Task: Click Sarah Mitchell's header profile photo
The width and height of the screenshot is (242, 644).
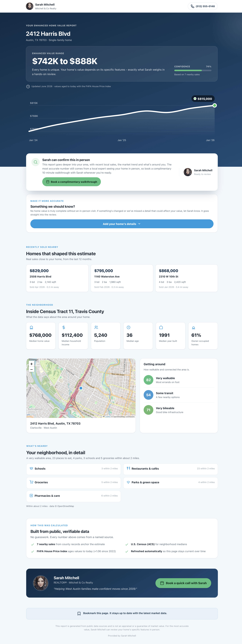Action: click(x=30, y=6)
